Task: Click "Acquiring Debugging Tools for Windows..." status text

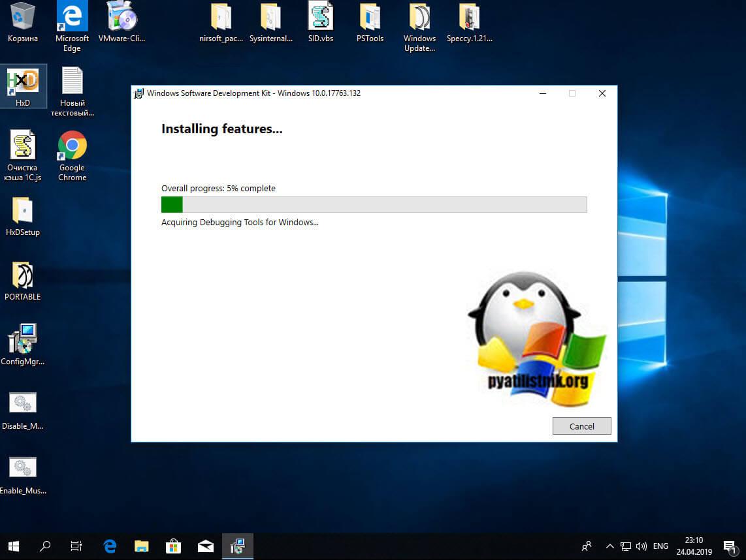Action: 240,222
